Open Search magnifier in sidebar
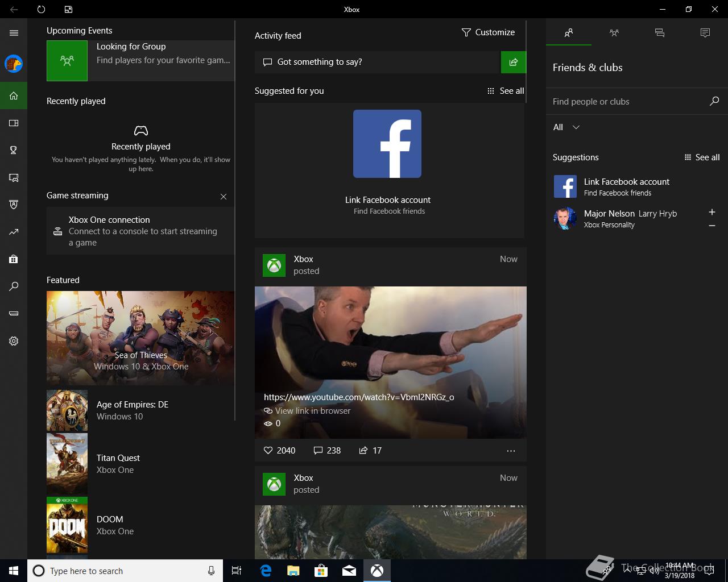The height and width of the screenshot is (582, 728). click(14, 286)
